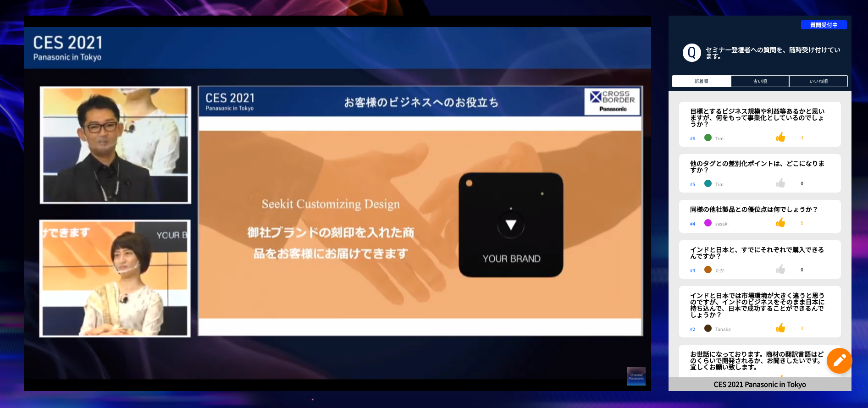Image resolution: width=868 pixels, height=408 pixels.
Task: Click the CES 2021 title in the video header
Action: (x=68, y=43)
